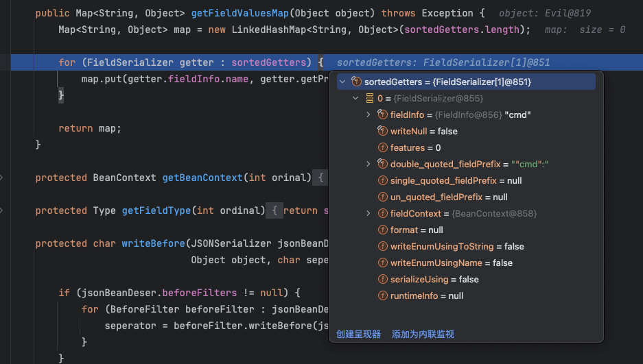Click the array element icon for index 0
Viewport: 643px width, 364px height.
pos(369,99)
